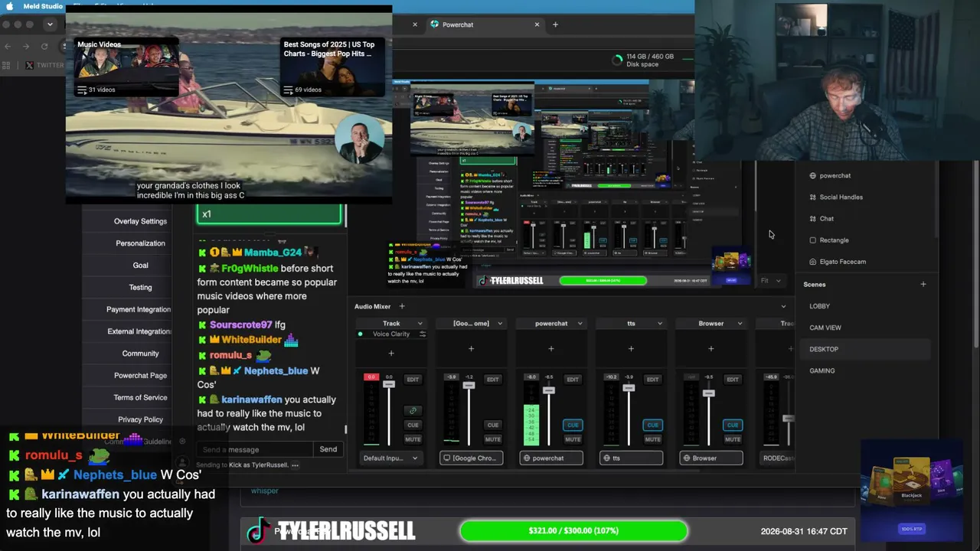
Task: Click the Google Chrome source button
Action: [471, 458]
